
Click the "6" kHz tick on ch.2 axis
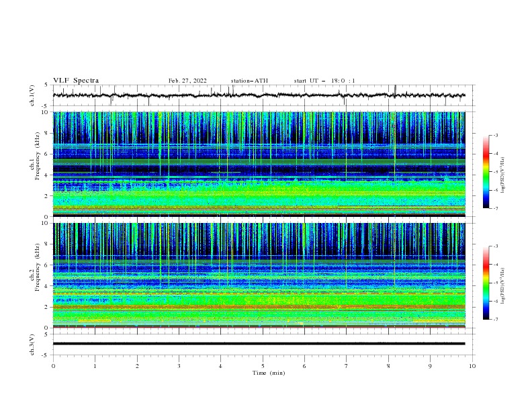coord(48,265)
